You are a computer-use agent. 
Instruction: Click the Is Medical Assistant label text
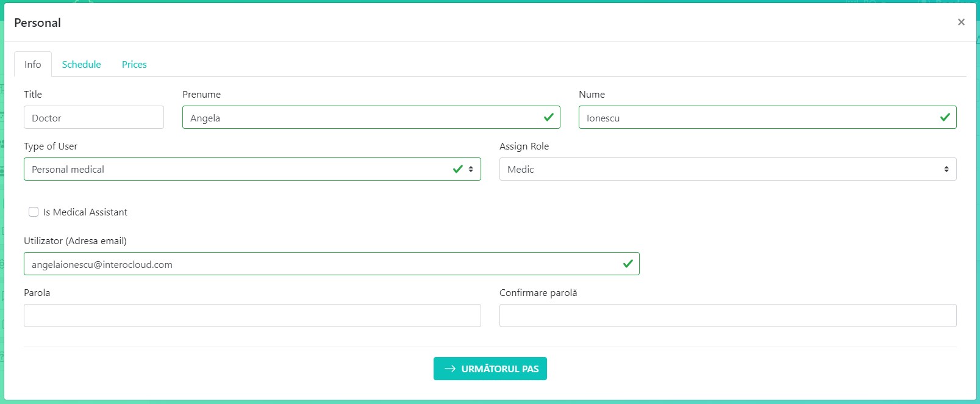tap(85, 212)
